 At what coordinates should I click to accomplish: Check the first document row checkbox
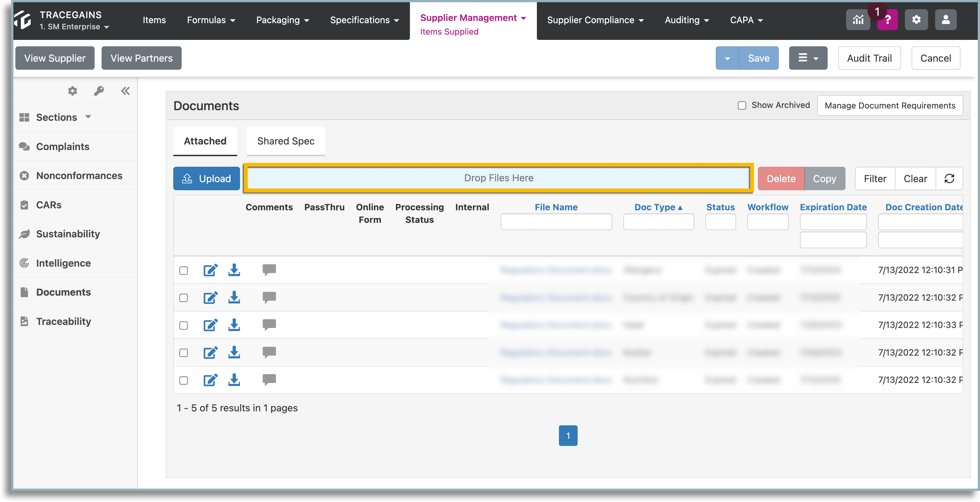click(183, 271)
